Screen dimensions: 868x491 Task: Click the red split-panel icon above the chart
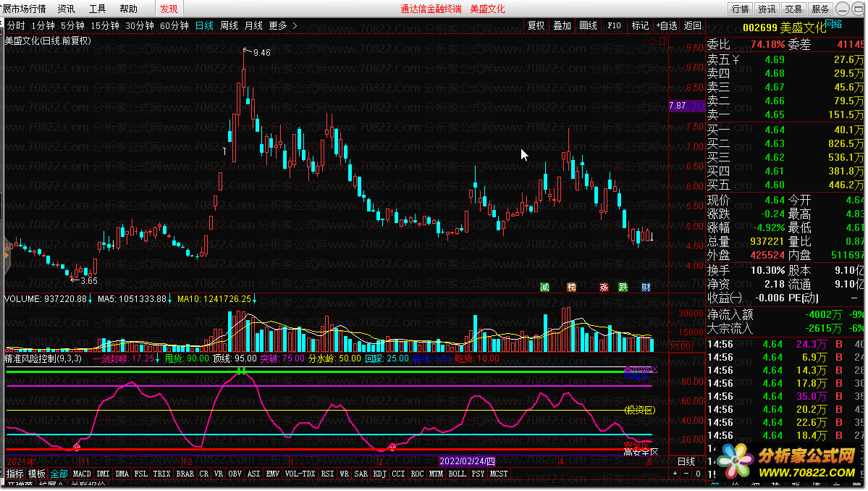(x=662, y=41)
